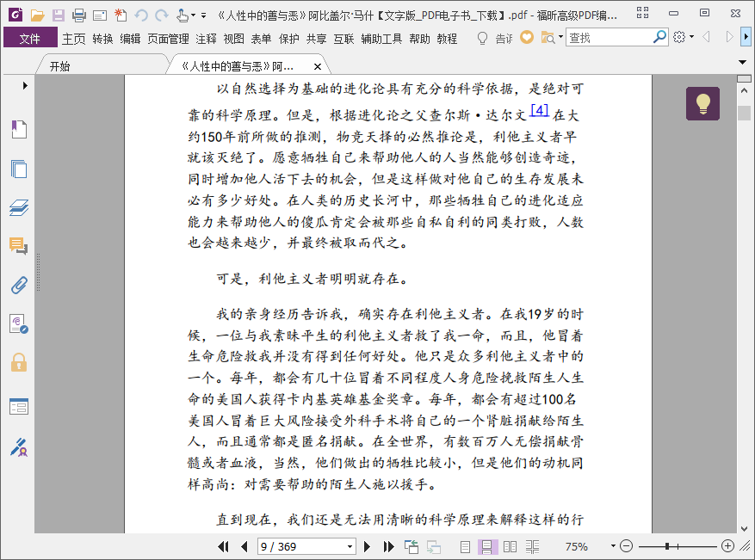Image resolution: width=755 pixels, height=560 pixels.
Task: Open the Page thumbnails panel icon
Action: (19, 169)
